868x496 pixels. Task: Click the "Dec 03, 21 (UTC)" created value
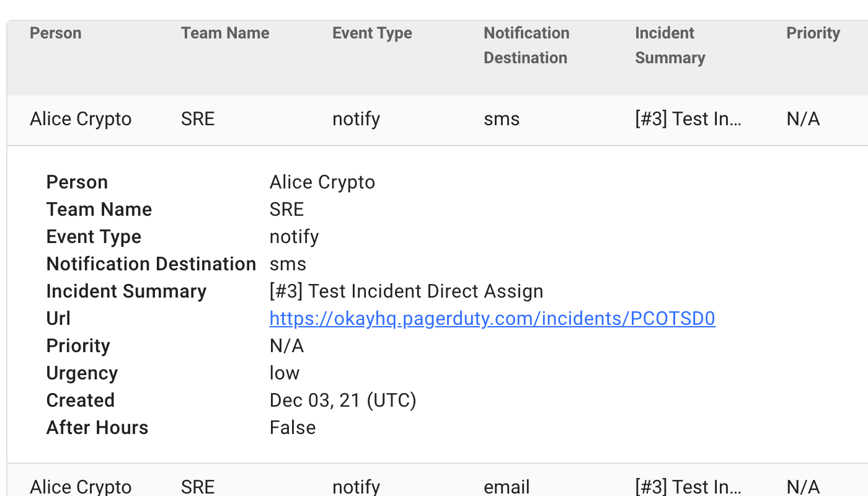click(x=343, y=401)
